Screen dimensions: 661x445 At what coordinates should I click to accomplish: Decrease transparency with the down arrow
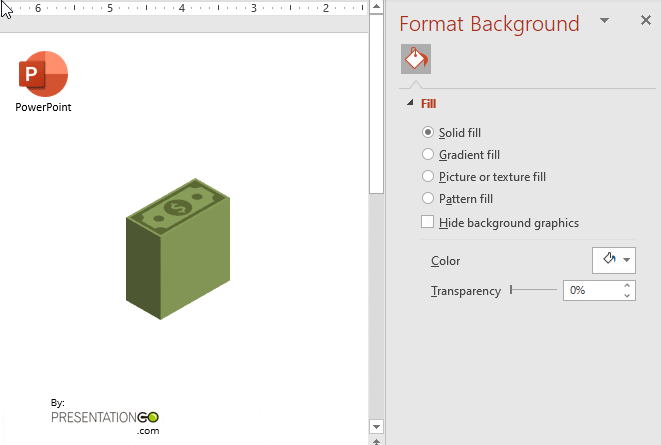[x=627, y=295]
